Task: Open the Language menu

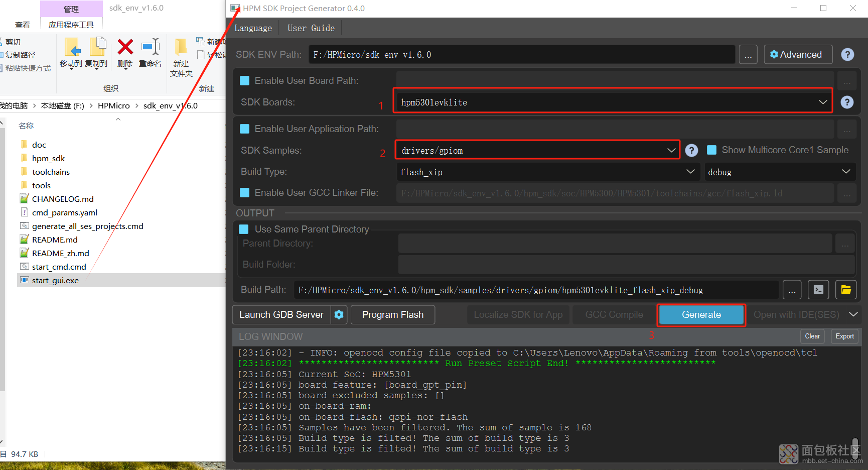Action: pyautogui.click(x=253, y=28)
